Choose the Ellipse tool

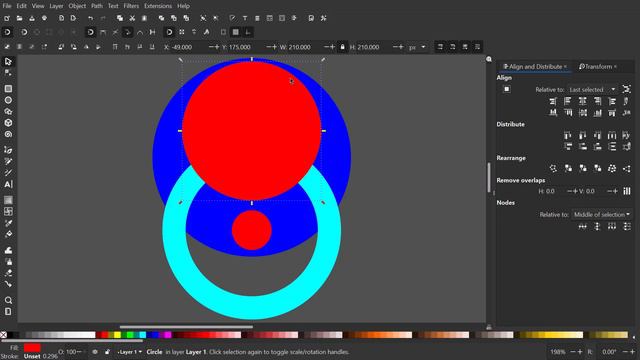tap(8, 100)
